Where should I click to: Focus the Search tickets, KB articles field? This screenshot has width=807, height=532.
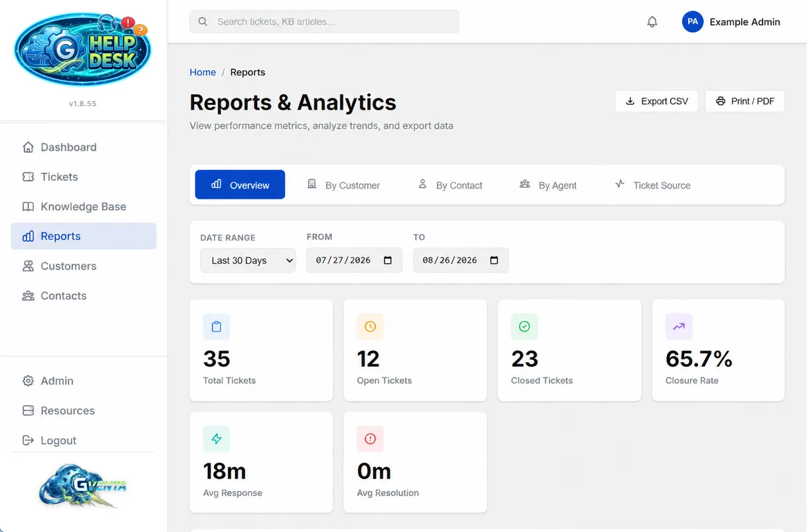point(324,22)
